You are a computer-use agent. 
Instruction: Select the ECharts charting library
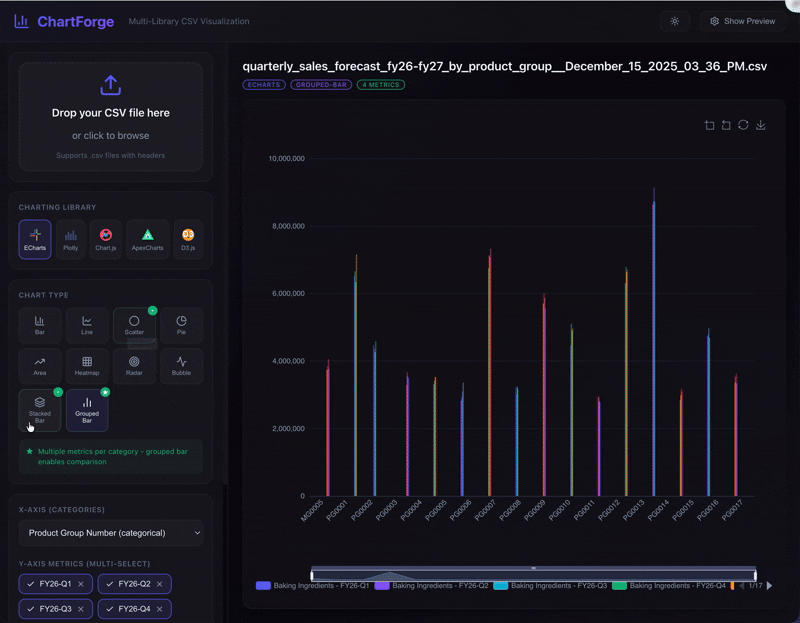tap(35, 239)
